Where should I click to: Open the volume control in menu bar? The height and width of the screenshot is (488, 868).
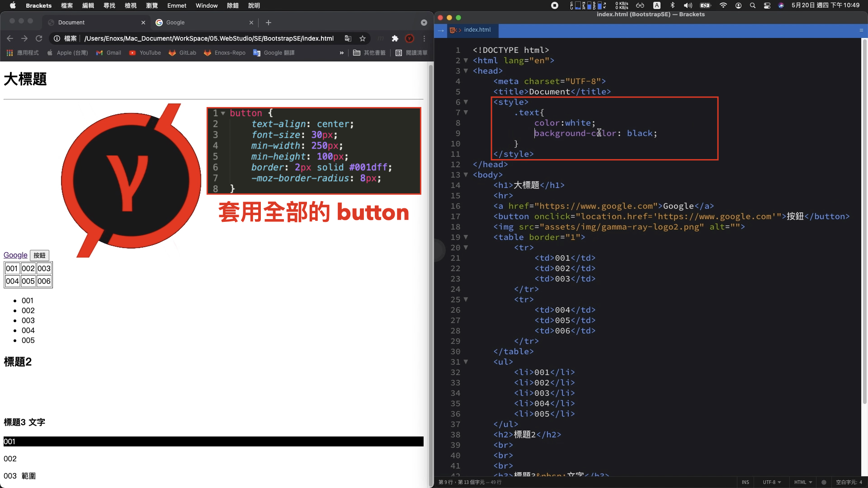point(688,5)
